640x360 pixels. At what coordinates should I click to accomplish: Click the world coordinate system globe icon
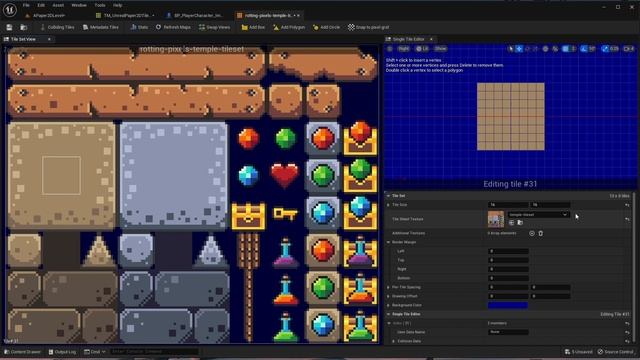545,49
